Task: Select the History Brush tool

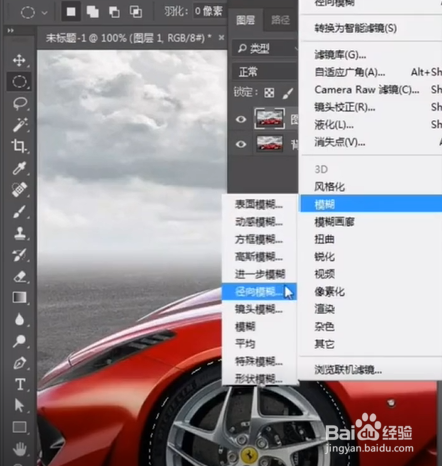Action: tap(20, 255)
